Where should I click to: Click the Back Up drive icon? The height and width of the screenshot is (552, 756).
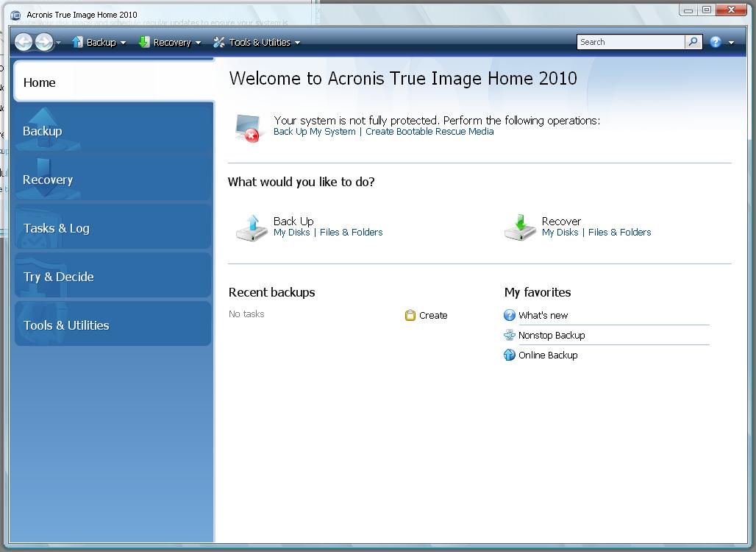252,227
